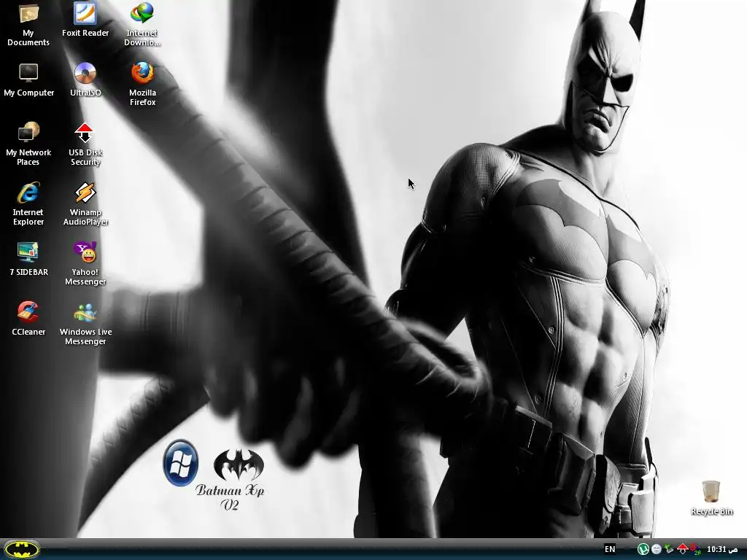This screenshot has height=560, width=747.
Task: Click the green arrow download tray icon
Action: point(669,550)
